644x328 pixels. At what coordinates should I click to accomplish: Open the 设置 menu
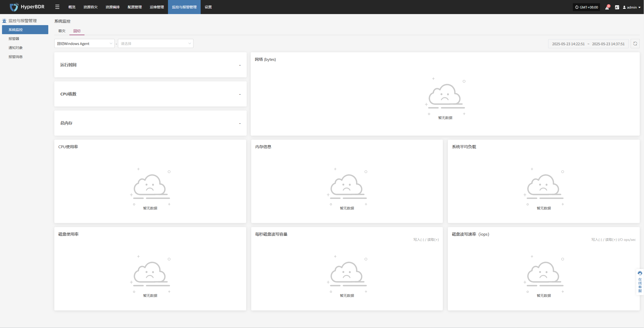[208, 7]
